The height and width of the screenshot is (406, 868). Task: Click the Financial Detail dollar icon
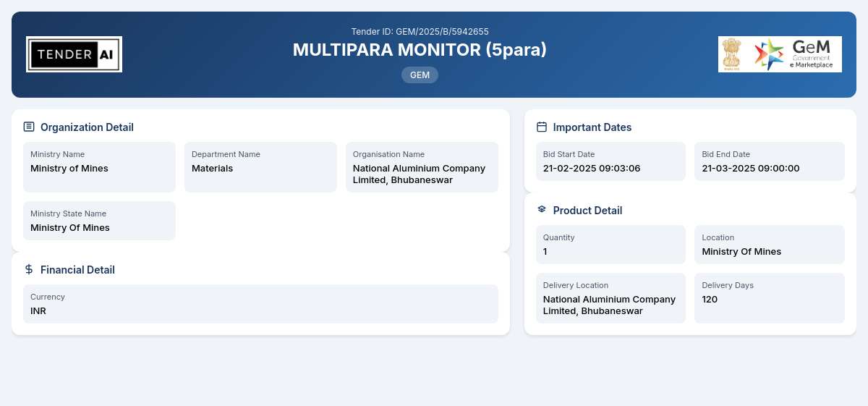coord(29,269)
